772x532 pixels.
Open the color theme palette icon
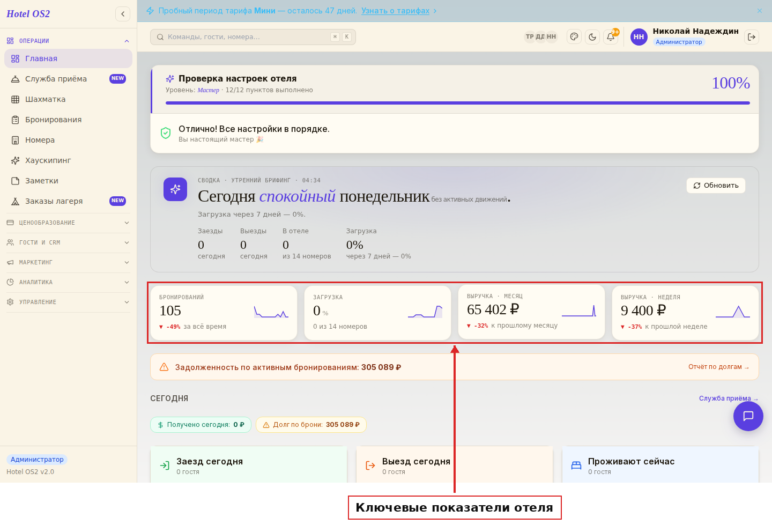click(x=574, y=37)
